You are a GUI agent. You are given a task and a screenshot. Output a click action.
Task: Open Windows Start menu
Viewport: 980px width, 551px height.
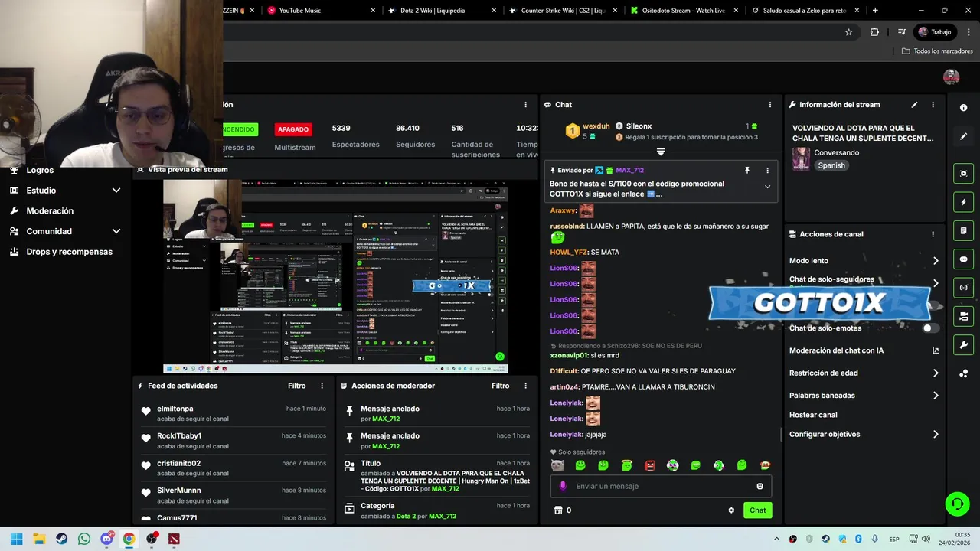(x=16, y=539)
